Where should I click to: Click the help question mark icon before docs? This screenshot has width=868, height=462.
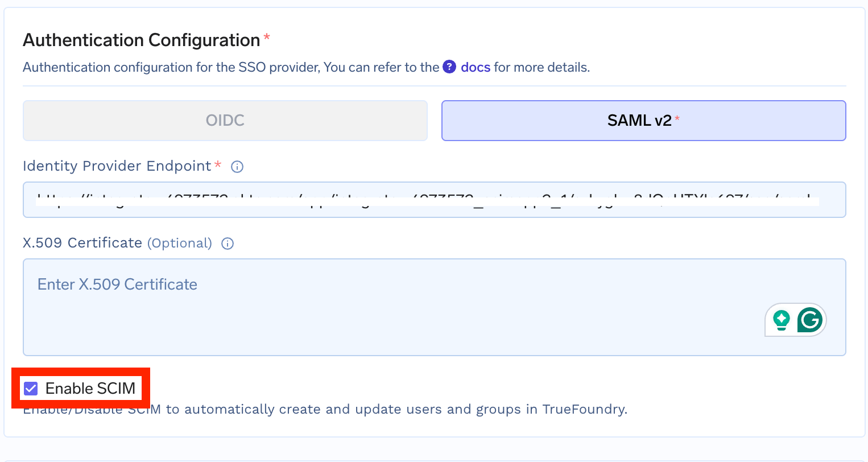pyautogui.click(x=449, y=67)
